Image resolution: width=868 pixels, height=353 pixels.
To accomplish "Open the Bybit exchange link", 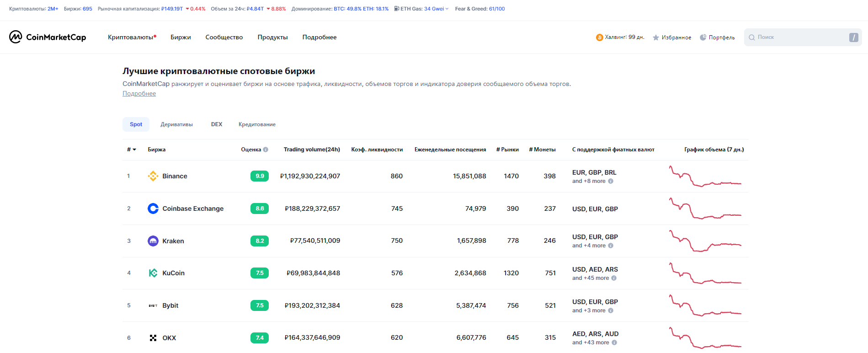I will (x=170, y=305).
